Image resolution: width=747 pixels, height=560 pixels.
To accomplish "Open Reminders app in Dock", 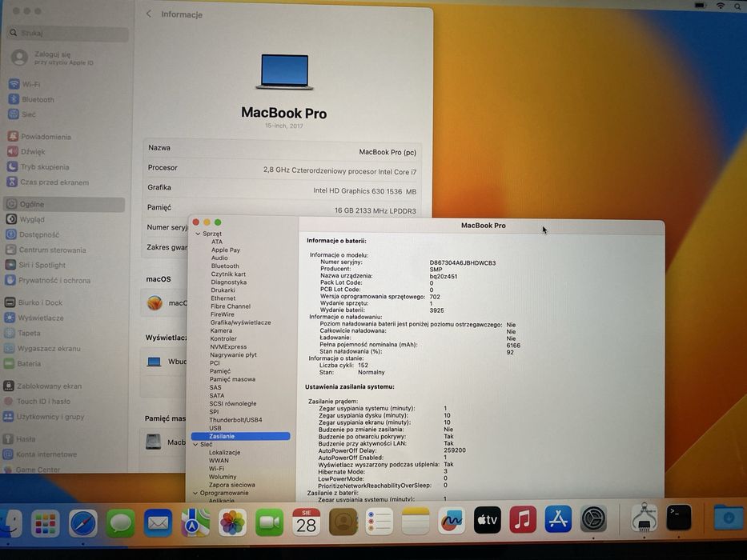I will (x=380, y=522).
